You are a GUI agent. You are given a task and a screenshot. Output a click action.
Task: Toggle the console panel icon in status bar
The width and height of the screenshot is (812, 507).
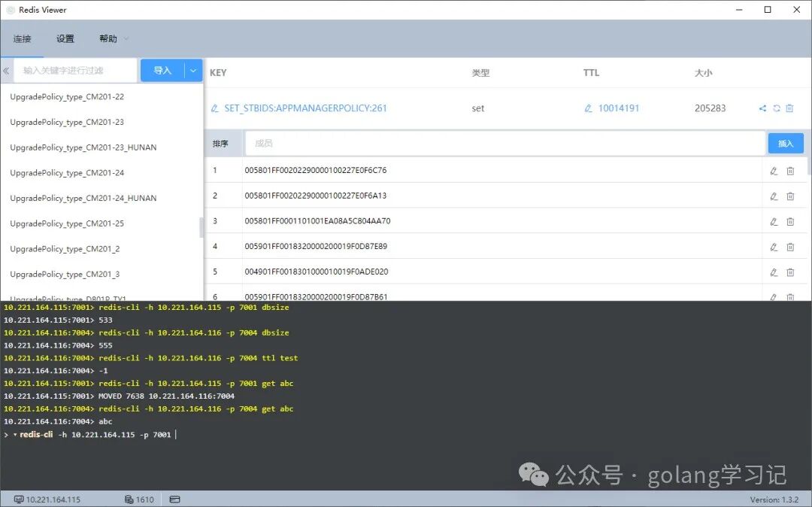[x=175, y=499]
